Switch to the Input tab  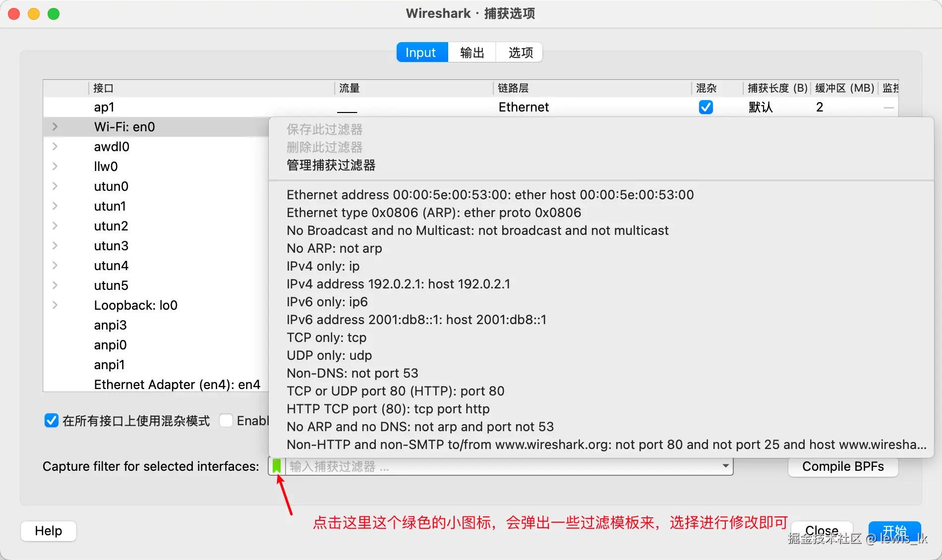(422, 53)
